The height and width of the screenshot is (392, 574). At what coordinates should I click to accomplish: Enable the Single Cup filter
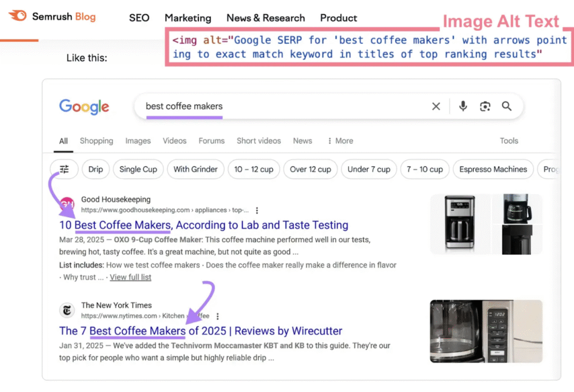tap(138, 169)
